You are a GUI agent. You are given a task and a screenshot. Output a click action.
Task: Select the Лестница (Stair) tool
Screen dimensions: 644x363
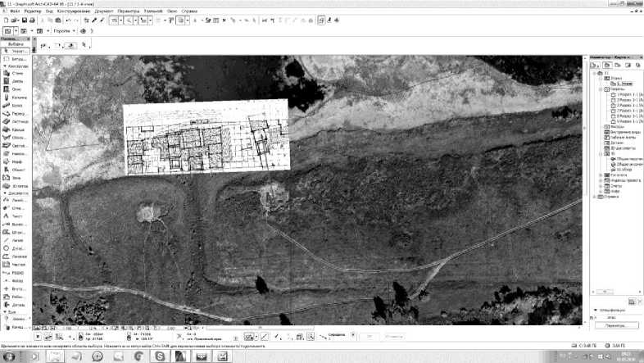click(x=16, y=121)
